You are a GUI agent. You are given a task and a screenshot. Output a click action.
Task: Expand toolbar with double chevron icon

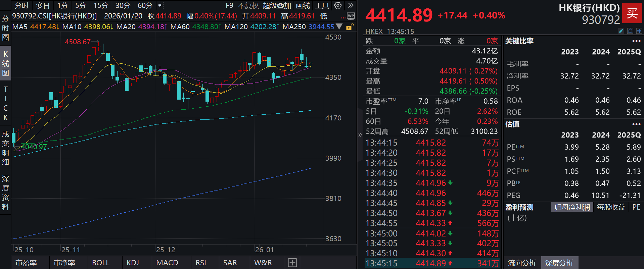(x=351, y=5)
